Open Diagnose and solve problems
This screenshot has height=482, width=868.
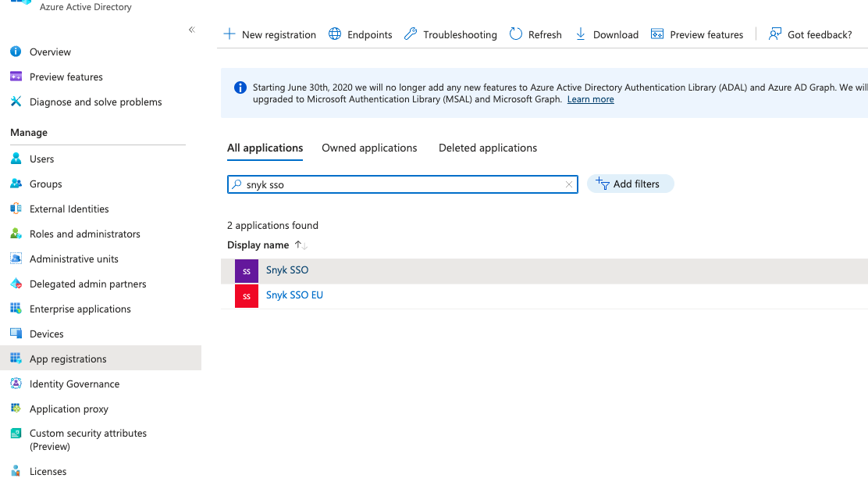[96, 102]
